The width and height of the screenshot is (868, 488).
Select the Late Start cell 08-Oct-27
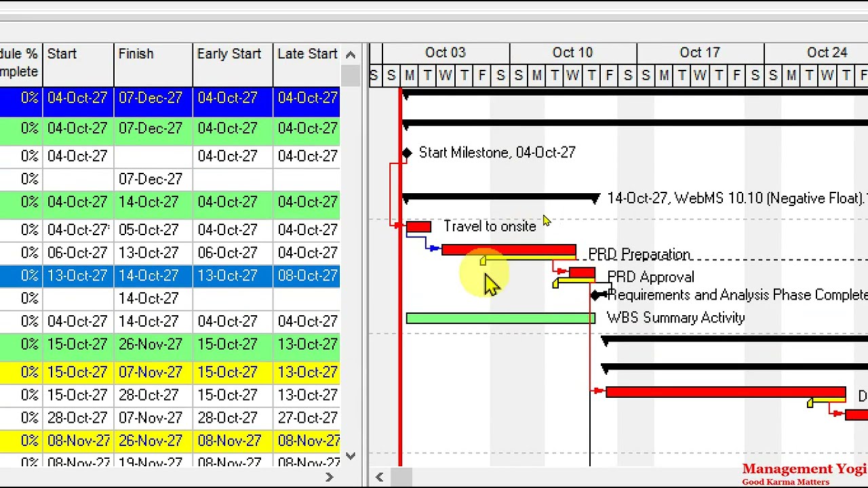307,276
